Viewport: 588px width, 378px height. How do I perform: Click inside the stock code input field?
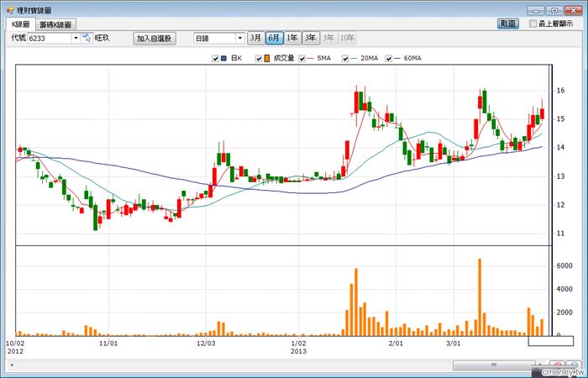(x=49, y=39)
